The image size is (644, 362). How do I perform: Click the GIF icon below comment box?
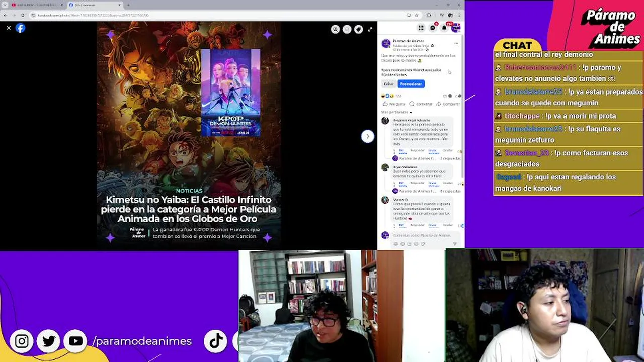pos(416,244)
